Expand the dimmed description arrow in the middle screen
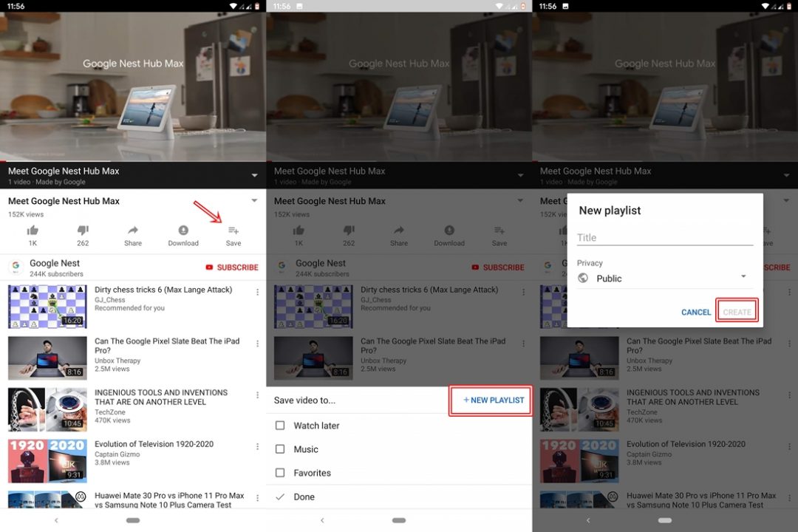Image resolution: width=798 pixels, height=532 pixels. (x=520, y=200)
